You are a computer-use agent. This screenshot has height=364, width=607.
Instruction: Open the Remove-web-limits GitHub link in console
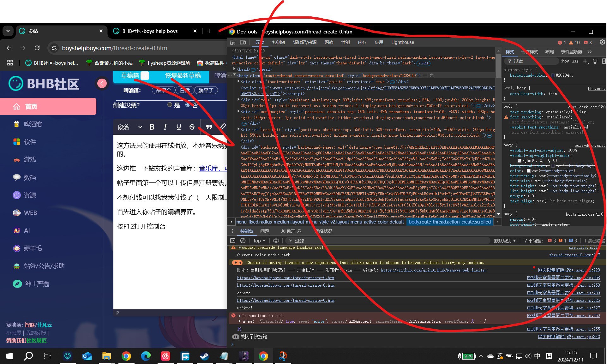434,270
